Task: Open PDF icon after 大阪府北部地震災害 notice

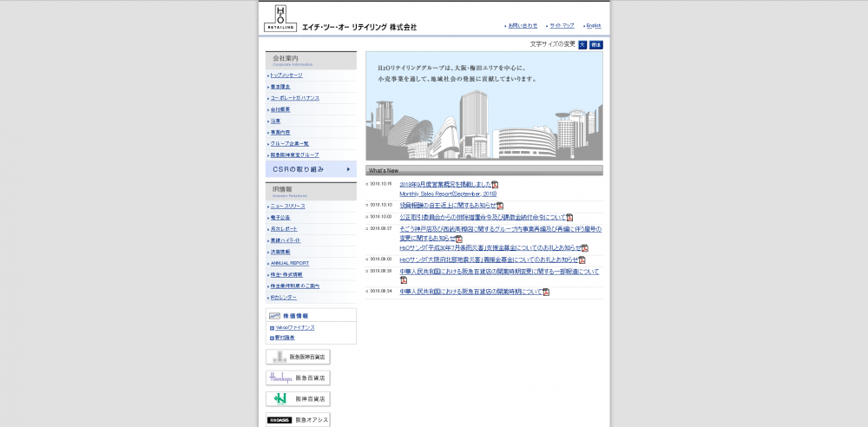Action: point(582,259)
